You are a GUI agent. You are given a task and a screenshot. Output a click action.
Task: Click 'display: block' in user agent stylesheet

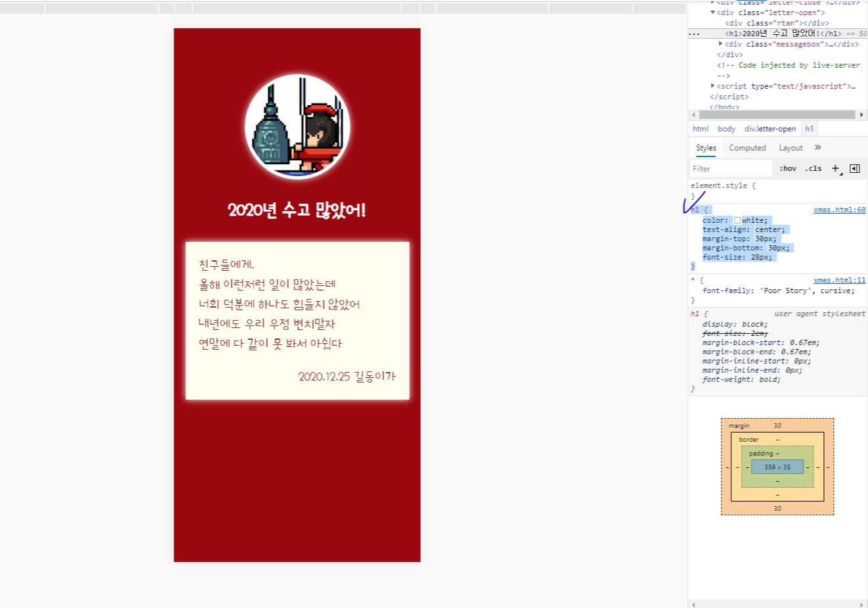(735, 324)
